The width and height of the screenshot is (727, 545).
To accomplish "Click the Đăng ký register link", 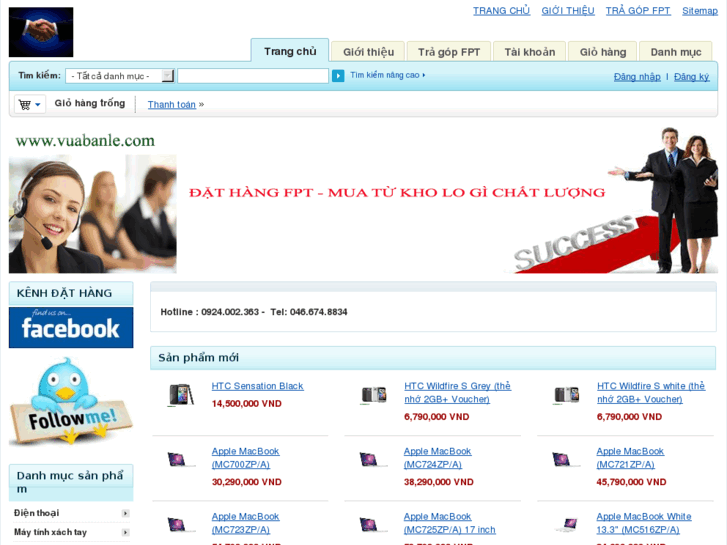I will pyautogui.click(x=691, y=77).
